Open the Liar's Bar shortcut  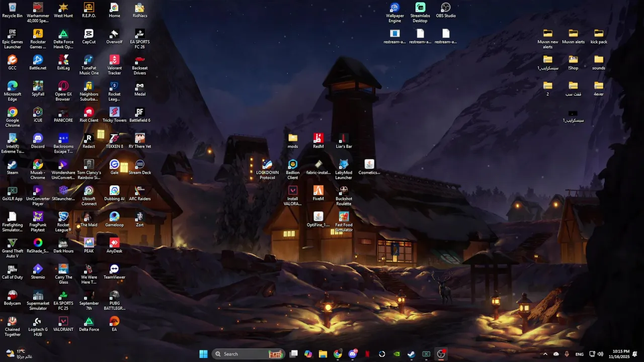pyautogui.click(x=344, y=141)
